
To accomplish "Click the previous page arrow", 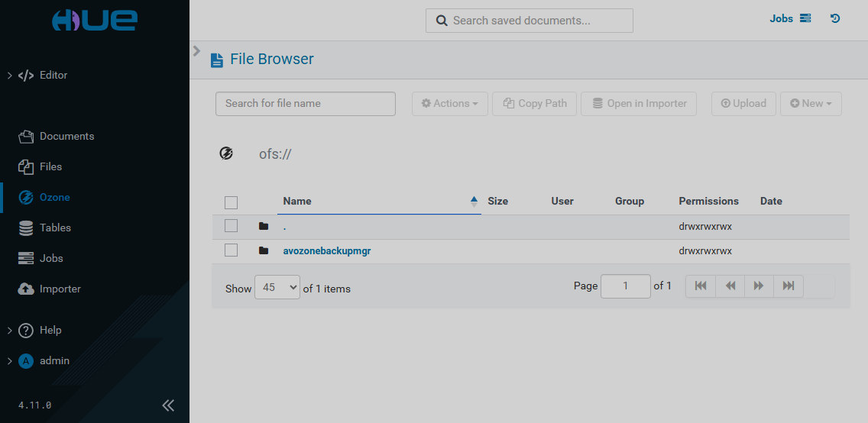I will [730, 286].
